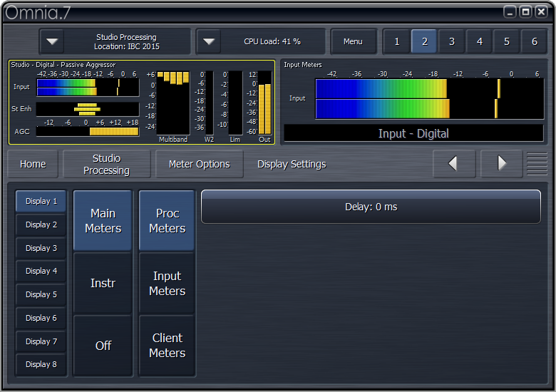Click the AGC meter bar

coord(88,132)
